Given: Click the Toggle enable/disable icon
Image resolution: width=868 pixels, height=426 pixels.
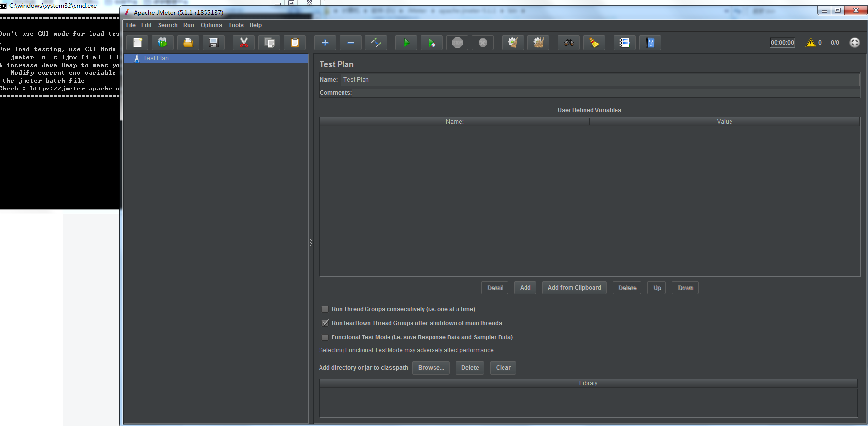Looking at the screenshot, I should [x=376, y=43].
